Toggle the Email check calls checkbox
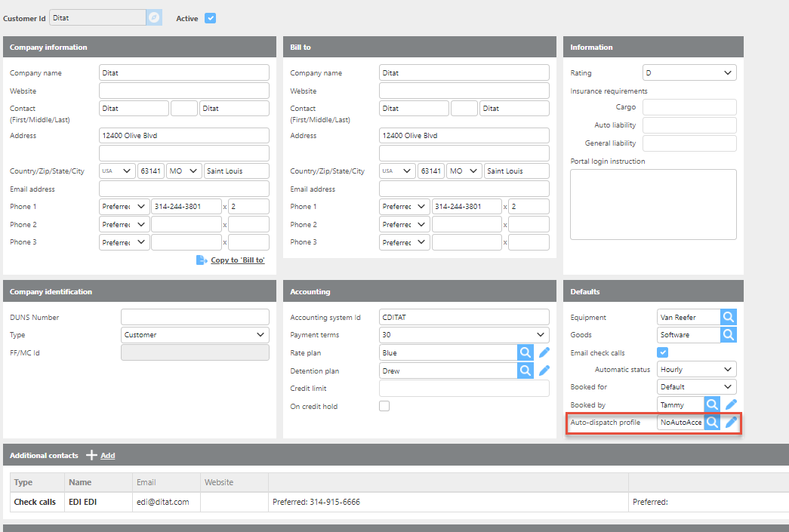Screen dimensions: 789x532 coord(663,352)
